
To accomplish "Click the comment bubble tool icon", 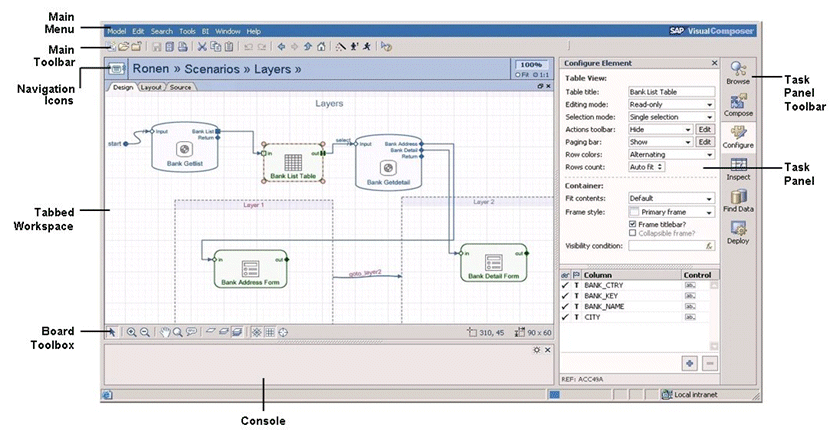I will [x=192, y=332].
